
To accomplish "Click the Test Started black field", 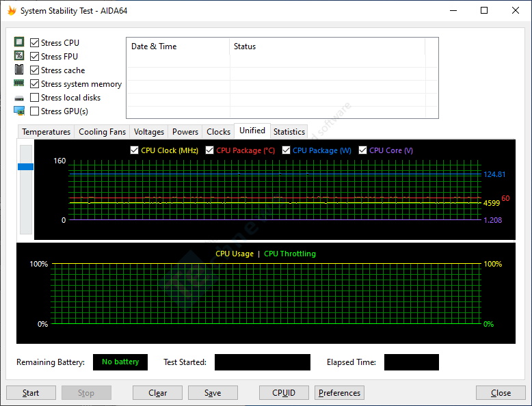I will tap(263, 362).
